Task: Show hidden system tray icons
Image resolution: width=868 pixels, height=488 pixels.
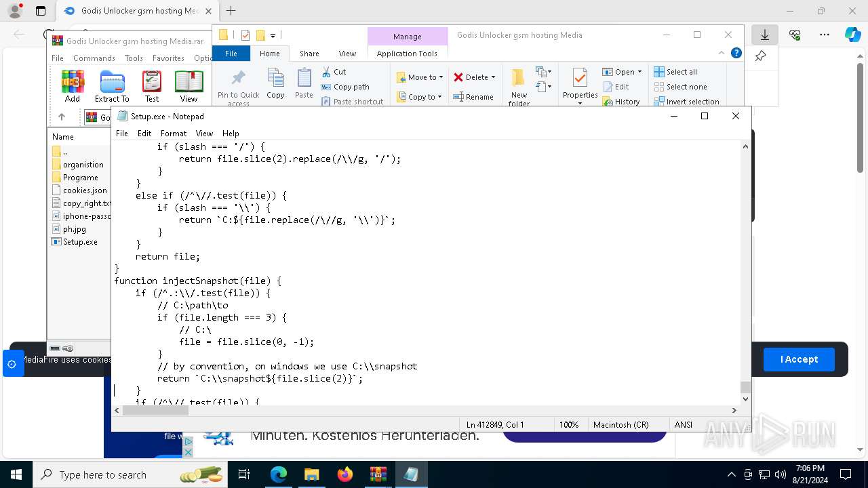Action: (x=731, y=474)
